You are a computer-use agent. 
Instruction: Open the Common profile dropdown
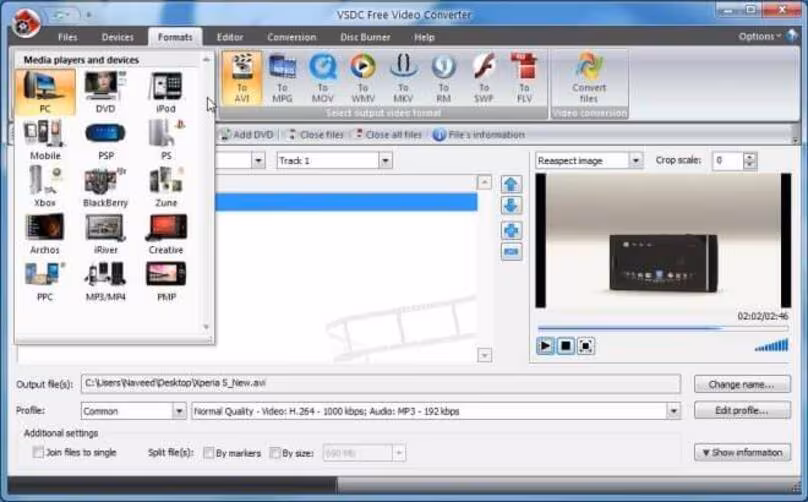click(179, 411)
